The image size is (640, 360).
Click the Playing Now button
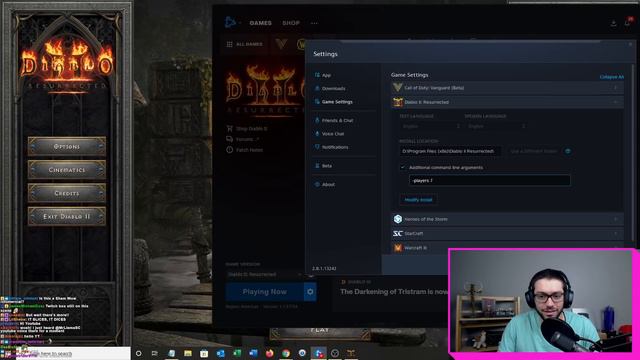[x=264, y=292]
